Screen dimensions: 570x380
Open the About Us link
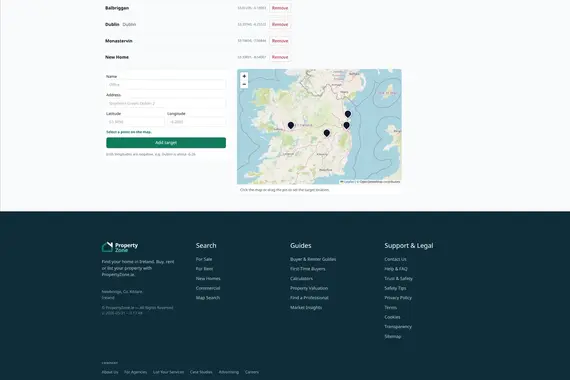pos(110,372)
